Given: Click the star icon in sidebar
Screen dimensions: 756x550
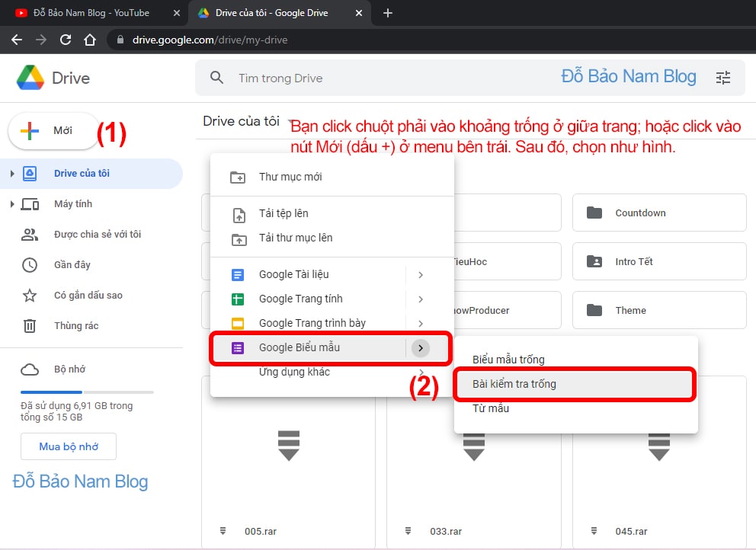Looking at the screenshot, I should click(30, 296).
